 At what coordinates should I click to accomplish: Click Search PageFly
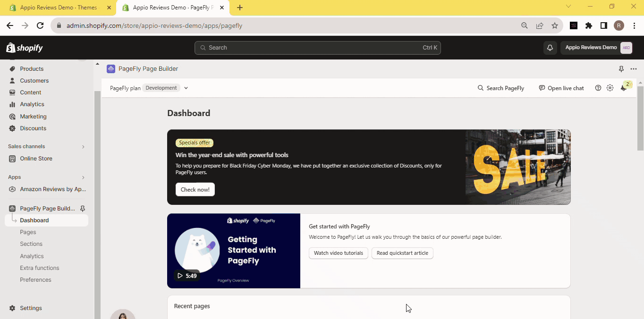tap(501, 88)
